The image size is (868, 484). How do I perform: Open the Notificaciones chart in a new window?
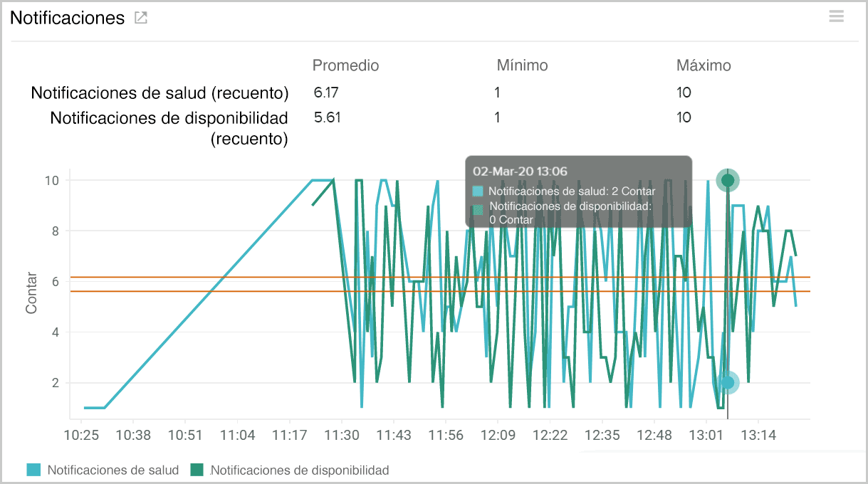[140, 18]
